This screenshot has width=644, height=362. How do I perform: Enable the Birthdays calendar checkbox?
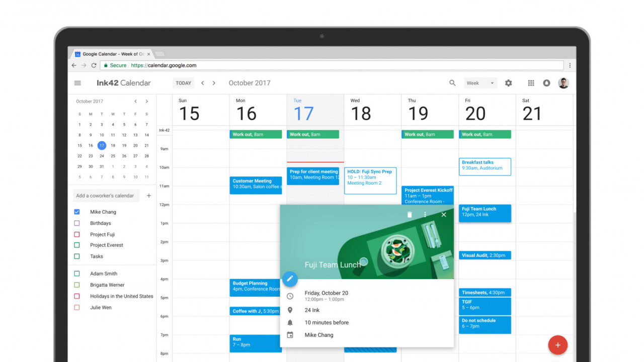pos(77,223)
